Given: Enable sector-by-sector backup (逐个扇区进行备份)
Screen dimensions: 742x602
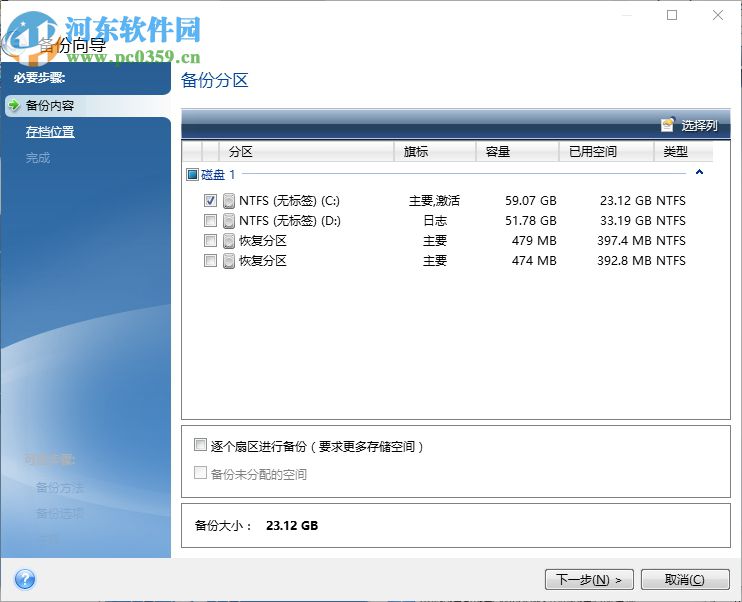Looking at the screenshot, I should [x=200, y=445].
